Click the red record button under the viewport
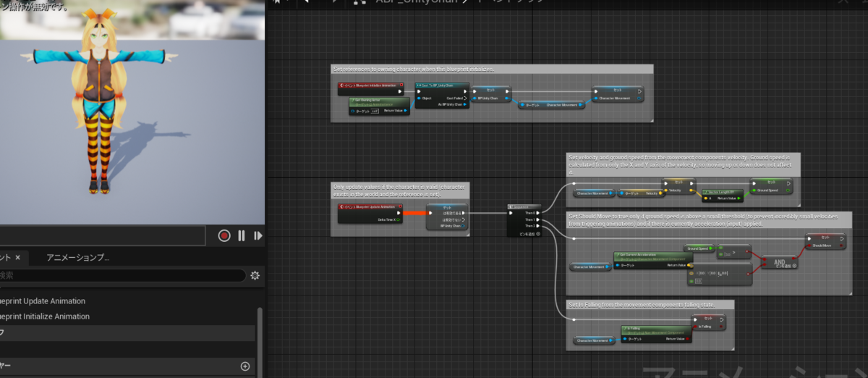Screen dimensions: 868x378 coord(224,235)
